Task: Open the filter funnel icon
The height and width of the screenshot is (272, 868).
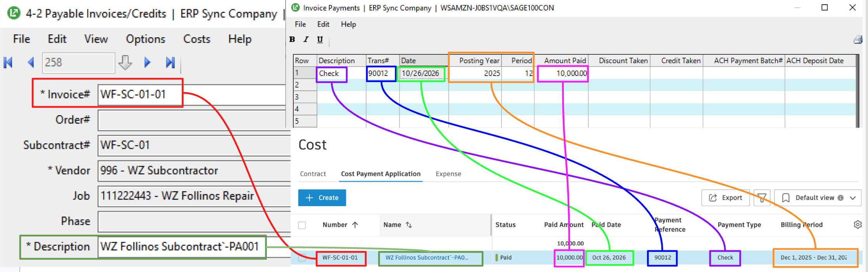Action: [x=762, y=198]
